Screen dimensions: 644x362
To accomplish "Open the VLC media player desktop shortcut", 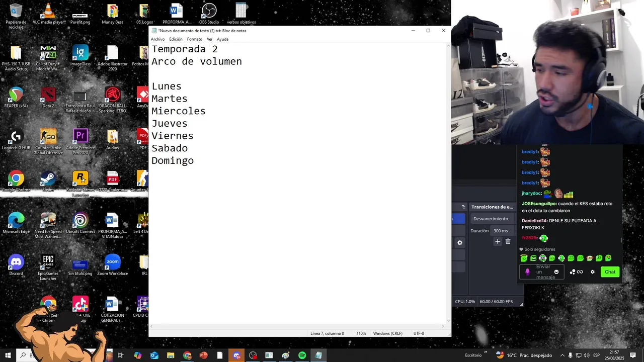I will tap(48, 14).
